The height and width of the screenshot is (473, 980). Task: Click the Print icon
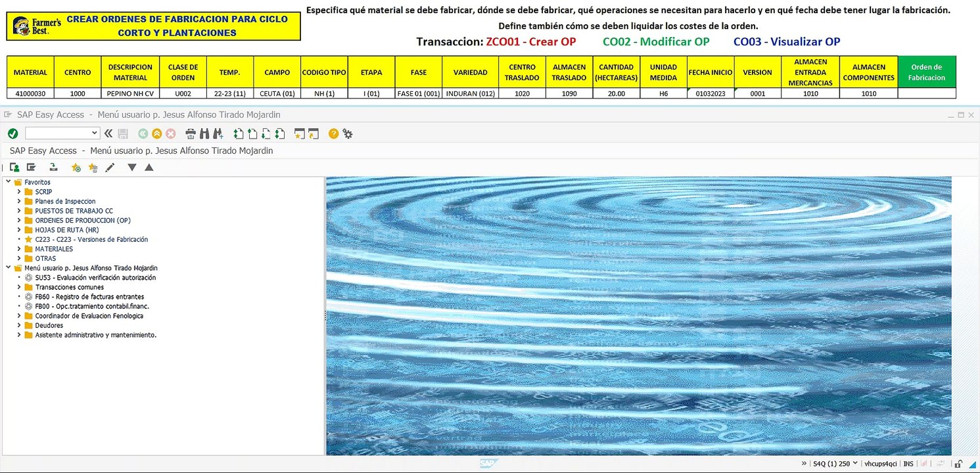[191, 133]
